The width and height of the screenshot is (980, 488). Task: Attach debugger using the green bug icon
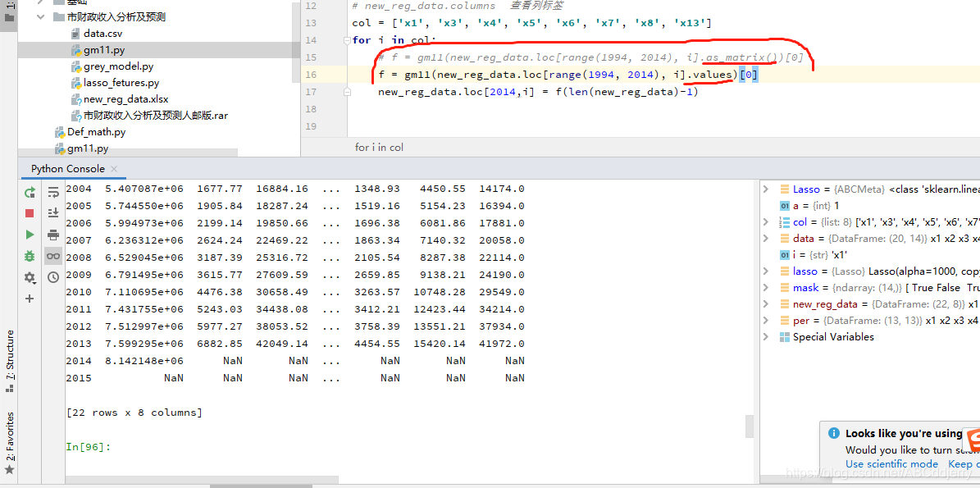pos(30,256)
